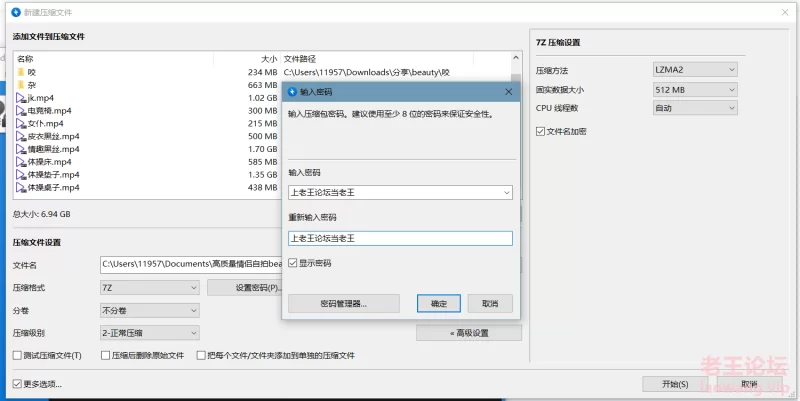Viewport: 800px width, 401px height.
Task: Select the 咬 folder icon
Action: click(20, 72)
